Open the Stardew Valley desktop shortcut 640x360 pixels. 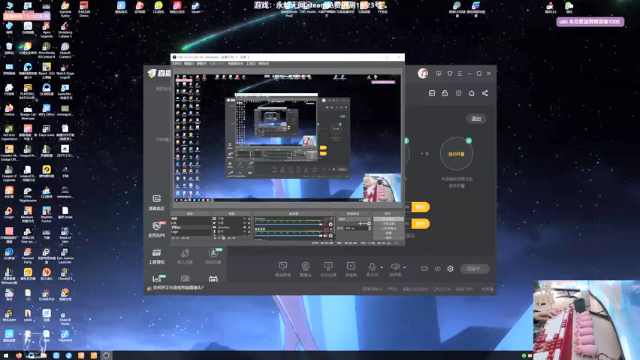pyautogui.click(x=65, y=9)
